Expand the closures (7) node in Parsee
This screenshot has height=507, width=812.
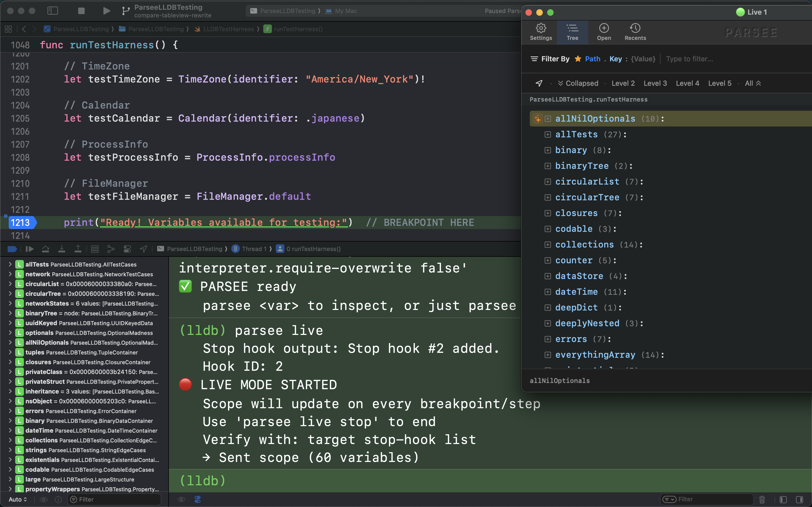pyautogui.click(x=547, y=213)
